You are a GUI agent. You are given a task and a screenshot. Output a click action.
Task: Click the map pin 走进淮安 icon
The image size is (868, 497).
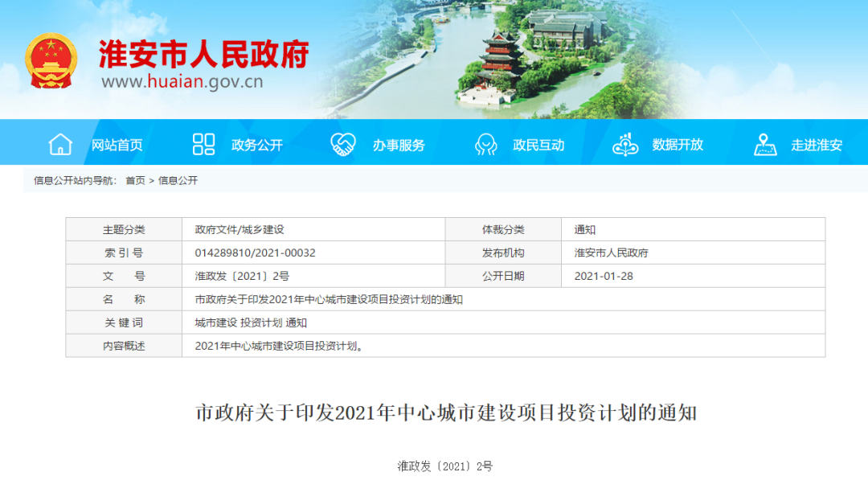point(765,145)
